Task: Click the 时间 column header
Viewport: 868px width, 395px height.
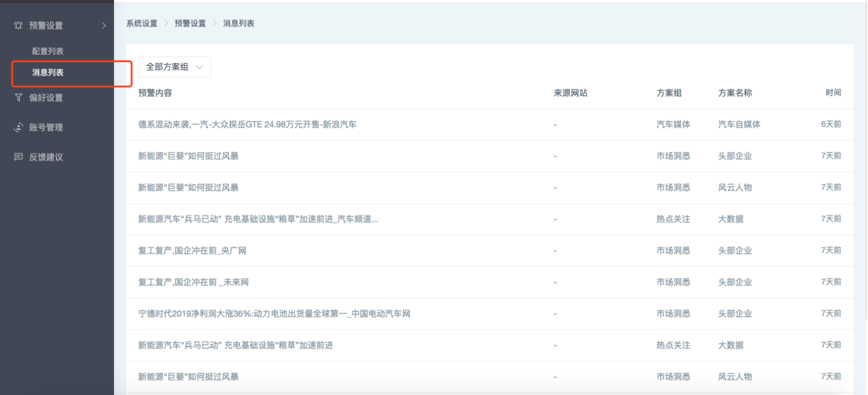Action: coord(833,93)
